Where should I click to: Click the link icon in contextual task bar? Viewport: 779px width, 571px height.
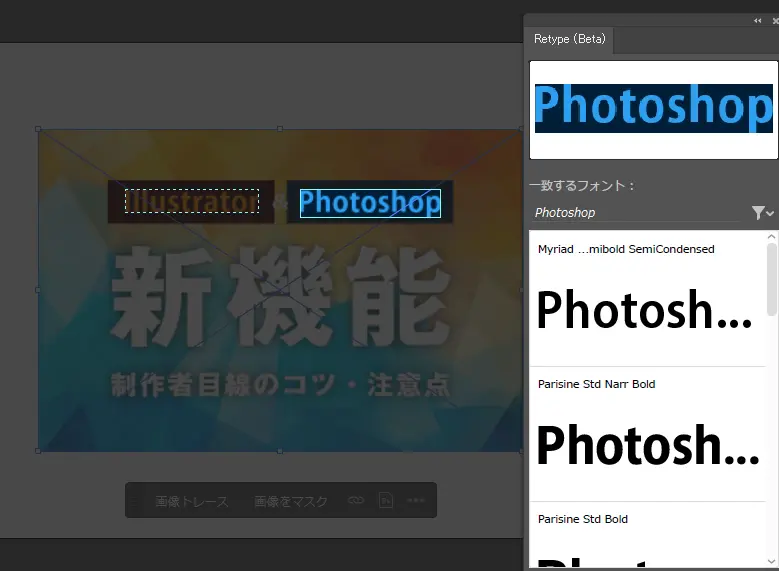click(x=356, y=500)
